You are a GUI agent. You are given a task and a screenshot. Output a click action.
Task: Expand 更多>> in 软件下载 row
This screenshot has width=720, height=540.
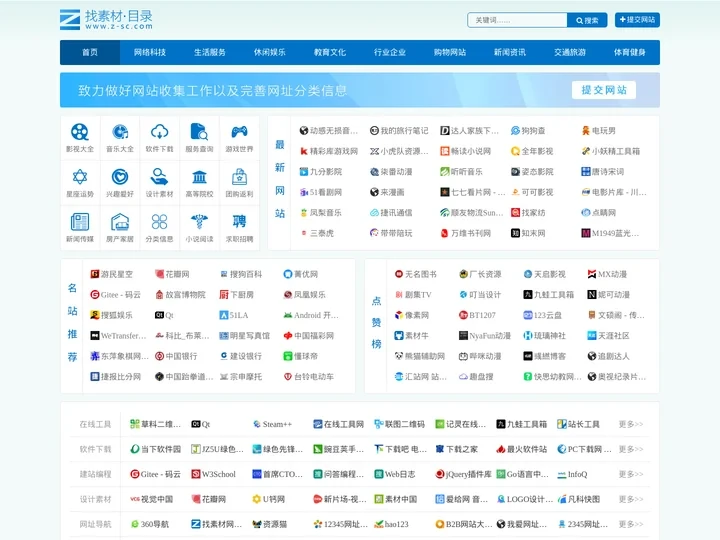[x=631, y=449]
